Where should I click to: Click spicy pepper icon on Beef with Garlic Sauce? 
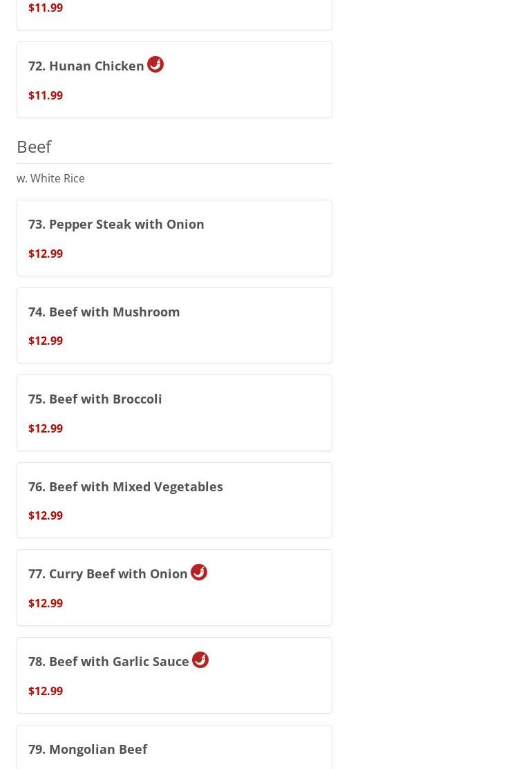point(200,660)
